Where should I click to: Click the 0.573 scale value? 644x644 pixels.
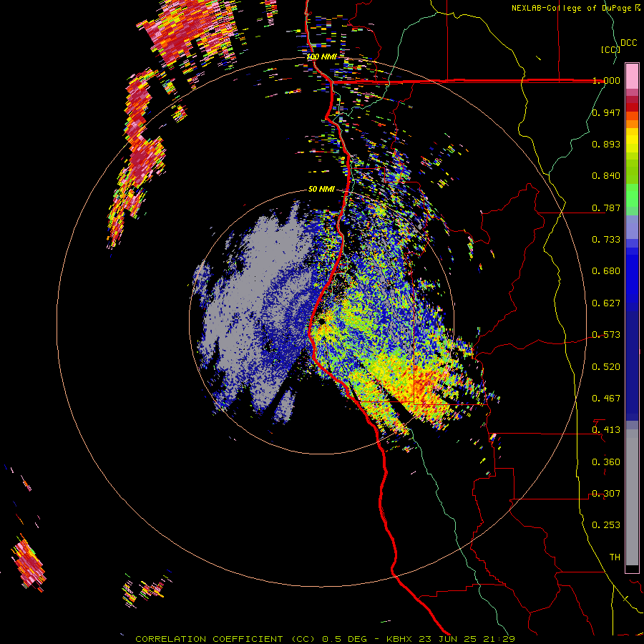click(x=606, y=335)
